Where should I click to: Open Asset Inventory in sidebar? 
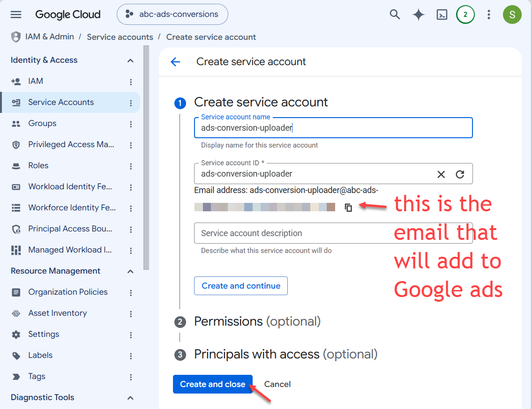point(57,313)
